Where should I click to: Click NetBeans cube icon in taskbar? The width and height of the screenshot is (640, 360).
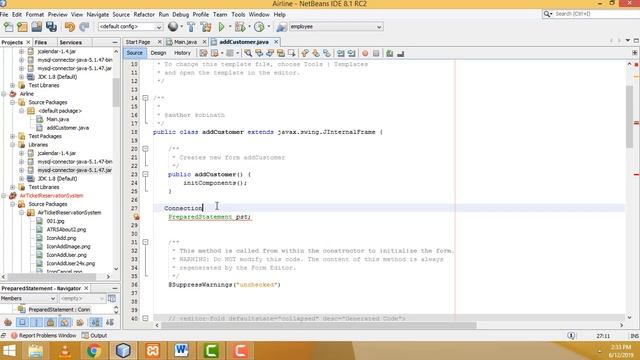(x=123, y=351)
